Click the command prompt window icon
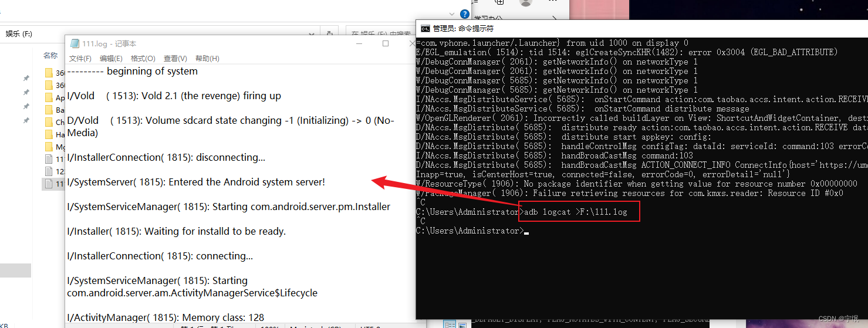The width and height of the screenshot is (868, 328). click(425, 28)
